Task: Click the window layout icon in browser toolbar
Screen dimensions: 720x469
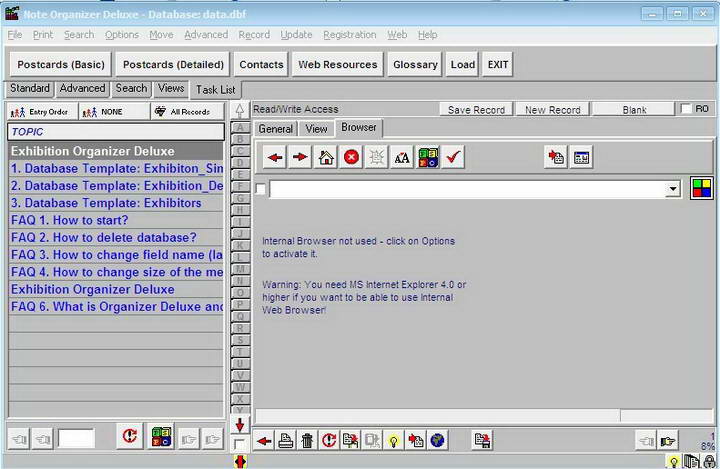Action: click(581, 158)
